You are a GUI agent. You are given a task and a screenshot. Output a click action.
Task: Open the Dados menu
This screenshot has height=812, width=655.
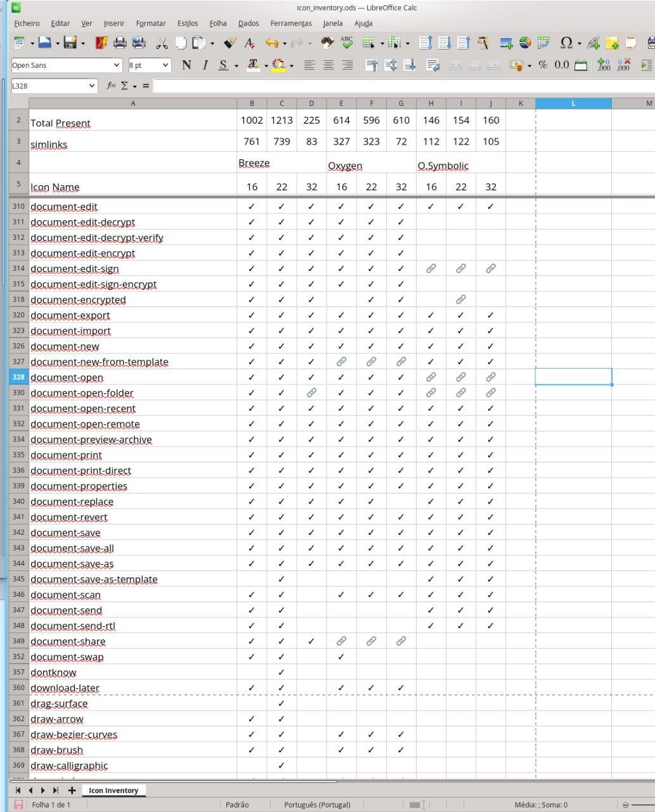click(x=249, y=23)
